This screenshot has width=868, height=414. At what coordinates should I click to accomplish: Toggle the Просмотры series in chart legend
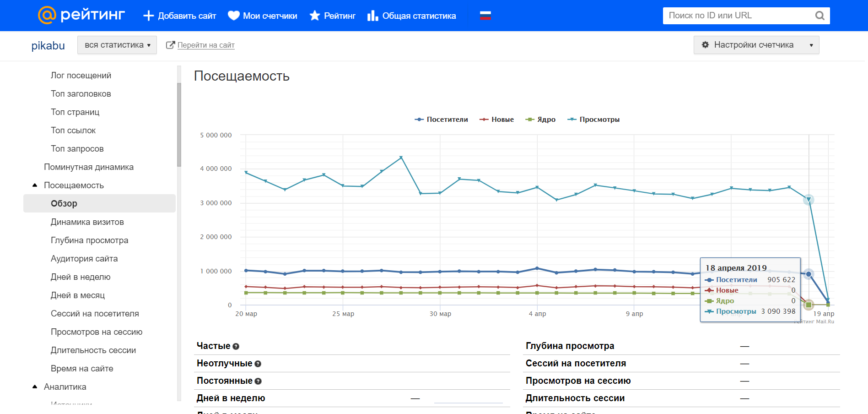click(x=593, y=120)
